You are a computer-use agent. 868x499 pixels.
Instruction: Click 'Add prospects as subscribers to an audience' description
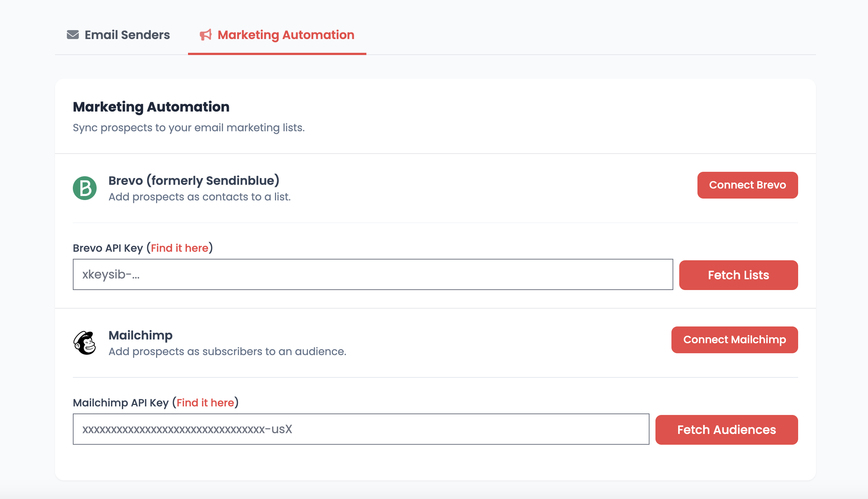pos(227,351)
